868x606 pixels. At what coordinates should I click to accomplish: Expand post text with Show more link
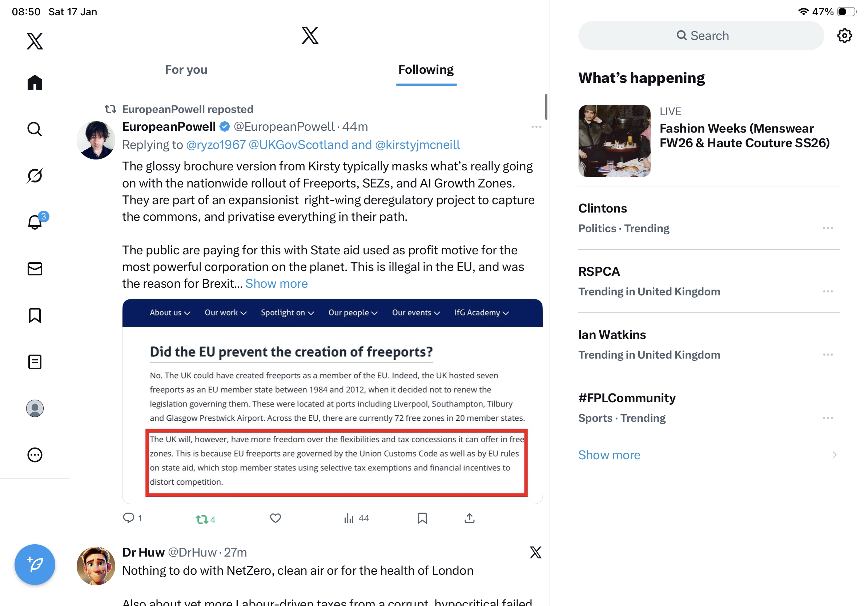point(276,283)
